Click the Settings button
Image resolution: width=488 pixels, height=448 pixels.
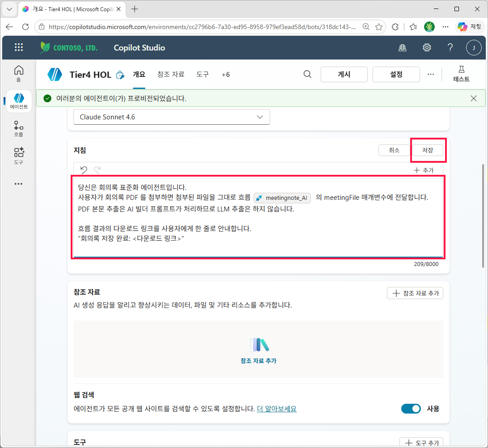click(396, 74)
